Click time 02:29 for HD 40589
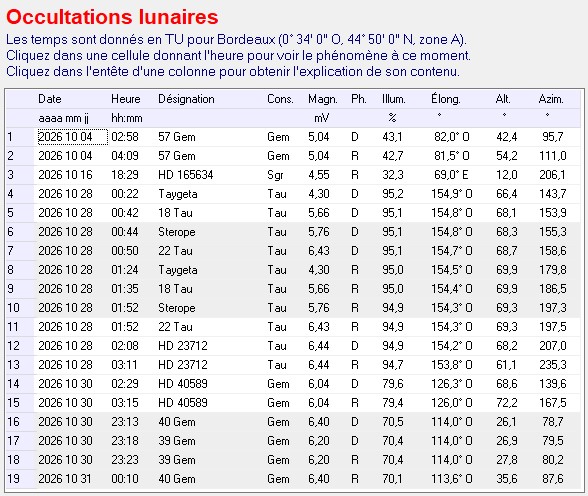Image resolution: width=588 pixels, height=496 pixels. [125, 384]
